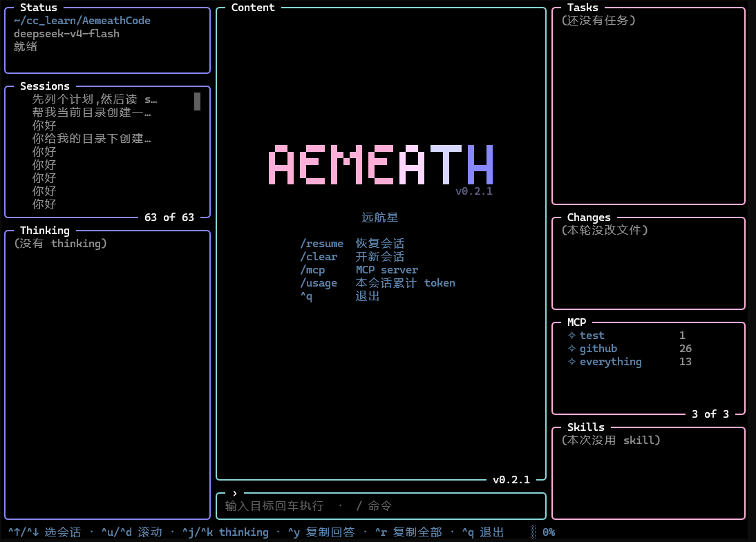756x542 pixels.
Task: Click the diamond icon beside github server
Action: pyautogui.click(x=571, y=348)
